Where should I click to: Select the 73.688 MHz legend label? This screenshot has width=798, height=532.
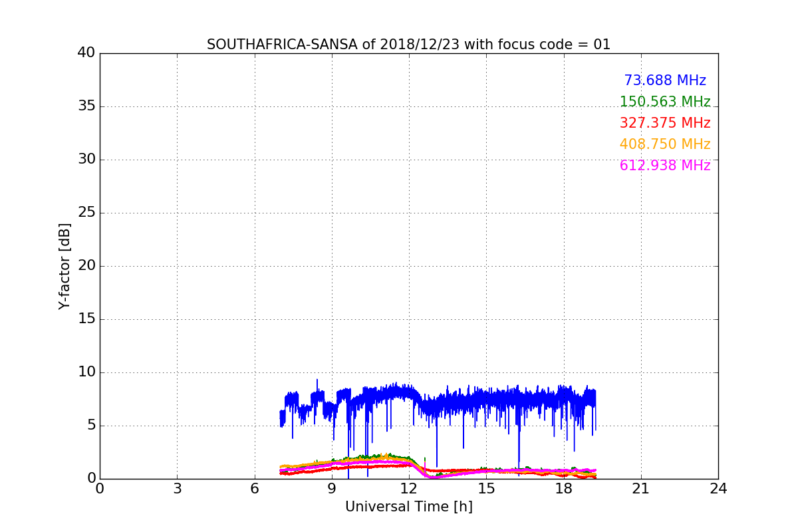pyautogui.click(x=665, y=80)
